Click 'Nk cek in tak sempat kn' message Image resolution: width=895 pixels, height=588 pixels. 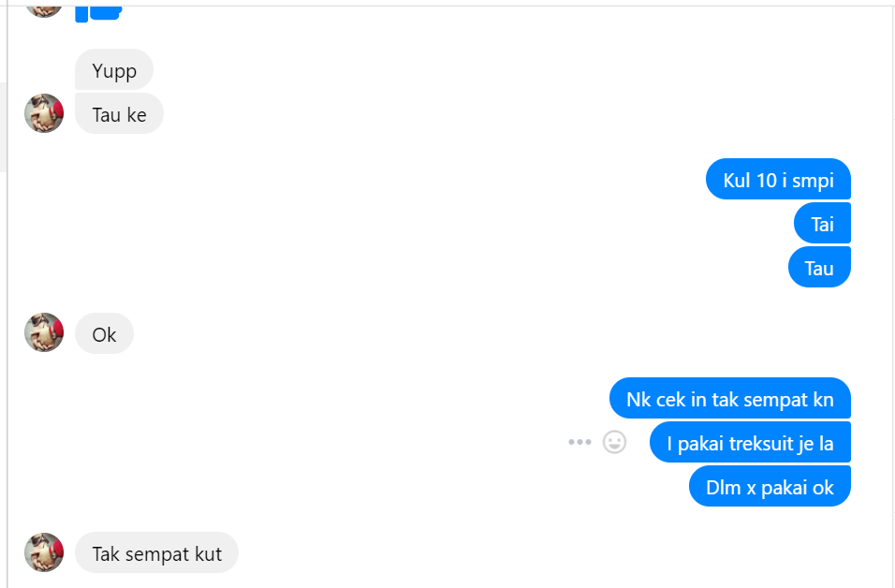[730, 399]
